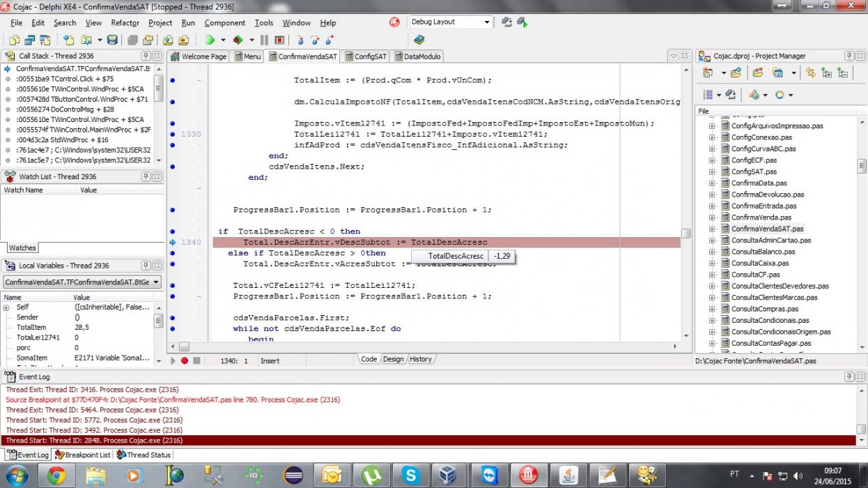Toggle breakpoint dot on line 1330
Viewport: 868px width, 488px height.
[173, 134]
